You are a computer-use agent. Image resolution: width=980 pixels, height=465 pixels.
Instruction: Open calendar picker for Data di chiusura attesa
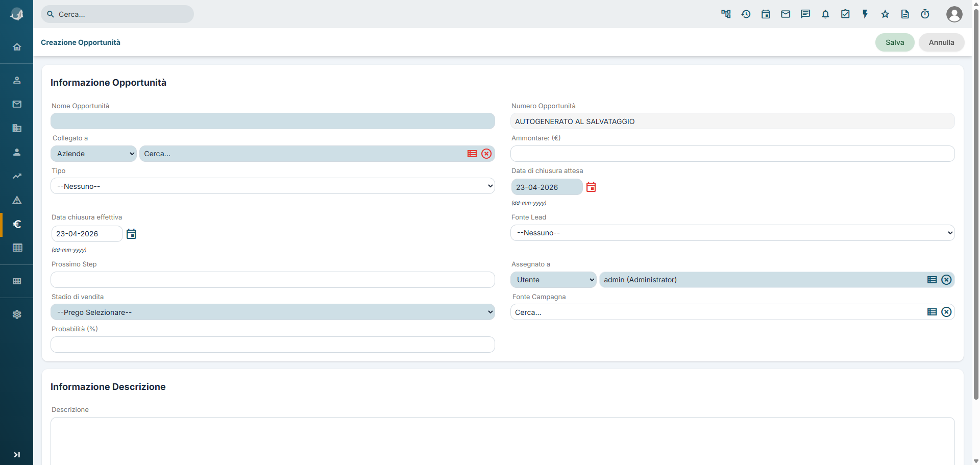[x=591, y=187]
